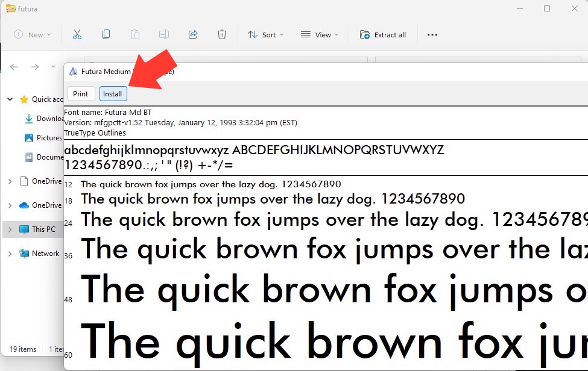Open the recent locations chevron
Screen dimensions: 588x371
[x=53, y=67]
